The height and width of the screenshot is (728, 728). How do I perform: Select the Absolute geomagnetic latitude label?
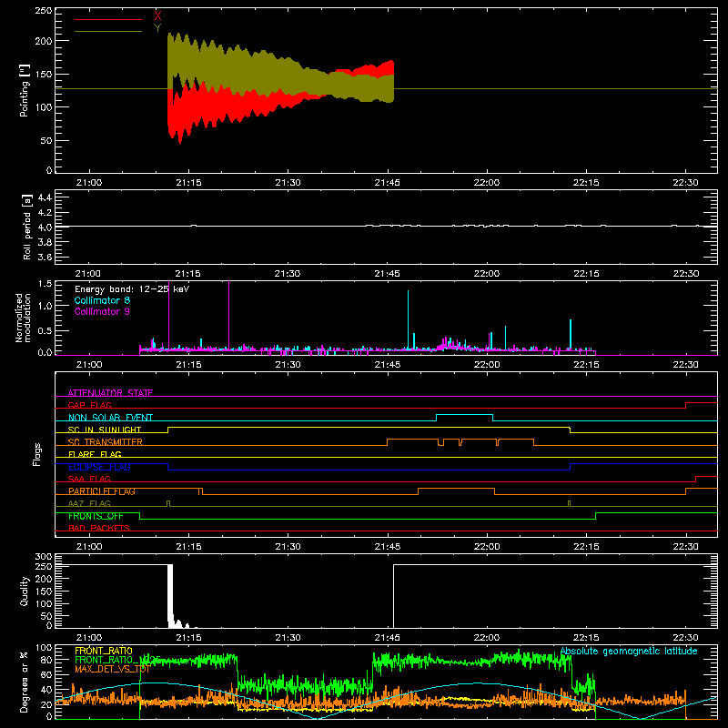(x=629, y=651)
